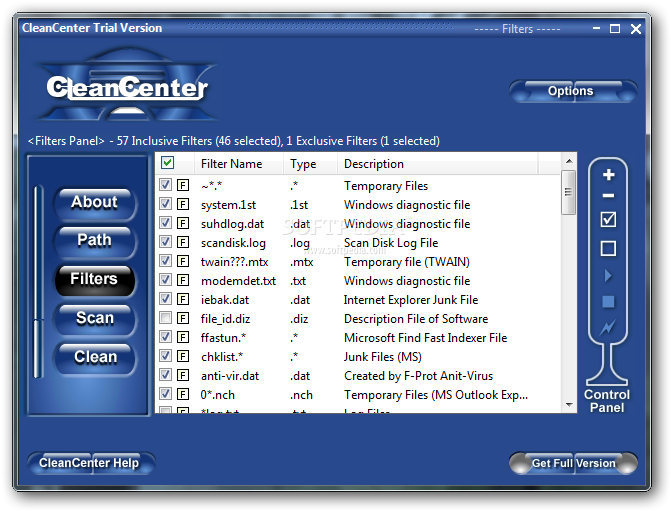This screenshot has width=672, height=512.
Task: Click the F icon beside system.1st
Action: tap(183, 204)
